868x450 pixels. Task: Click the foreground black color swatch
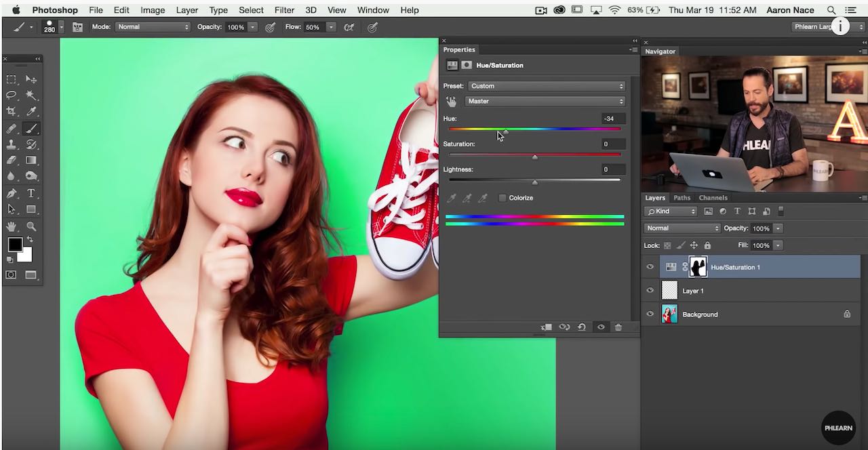tap(15, 245)
